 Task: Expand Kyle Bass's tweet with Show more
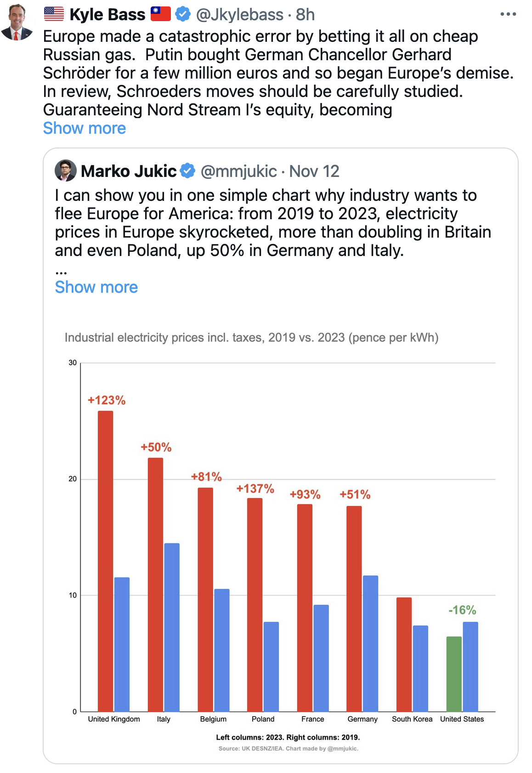coord(84,128)
